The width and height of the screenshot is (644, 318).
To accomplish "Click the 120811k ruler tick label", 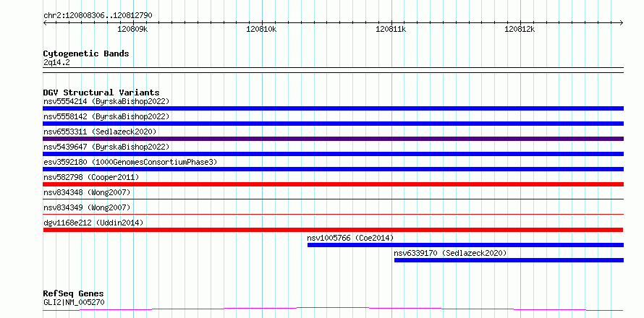I will coord(391,29).
